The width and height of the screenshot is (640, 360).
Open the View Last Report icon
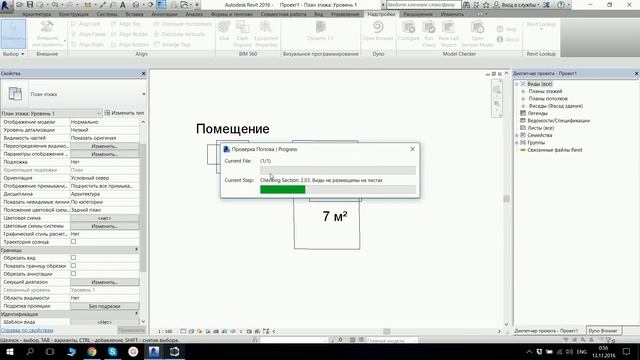(448, 27)
